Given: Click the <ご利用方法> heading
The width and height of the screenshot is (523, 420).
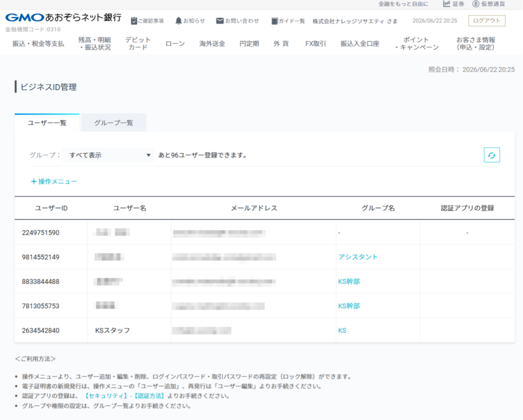Looking at the screenshot, I should 36,359.
